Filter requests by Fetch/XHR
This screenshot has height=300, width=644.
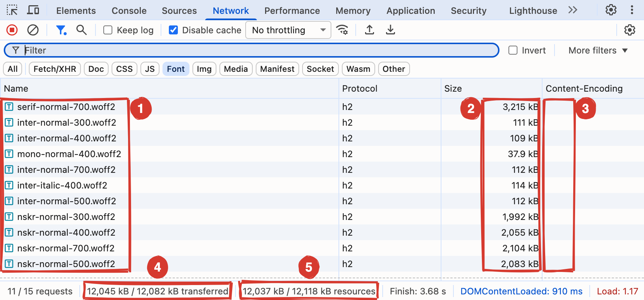55,69
